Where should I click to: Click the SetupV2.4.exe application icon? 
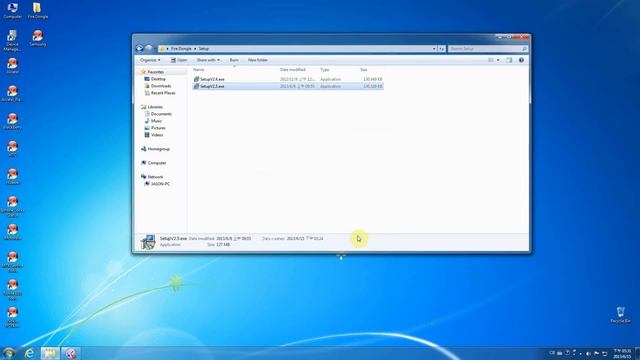pyautogui.click(x=196, y=79)
